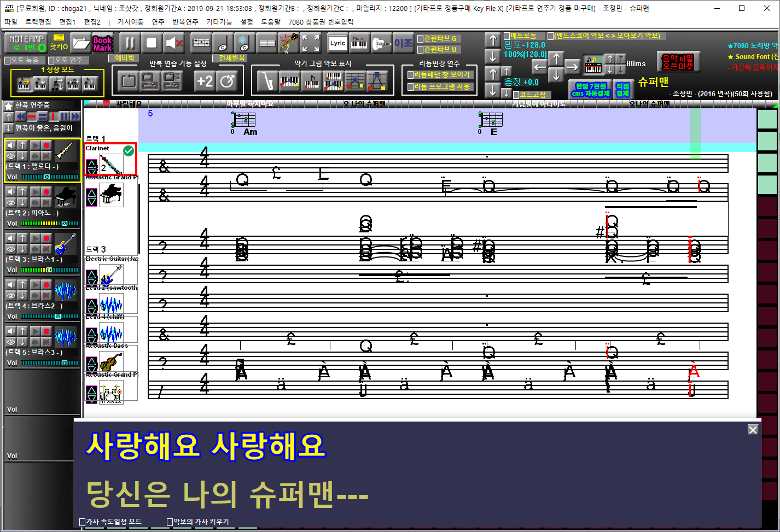Open the 반복연주 menu
Image resolution: width=780 pixels, height=532 pixels.
coord(185,22)
